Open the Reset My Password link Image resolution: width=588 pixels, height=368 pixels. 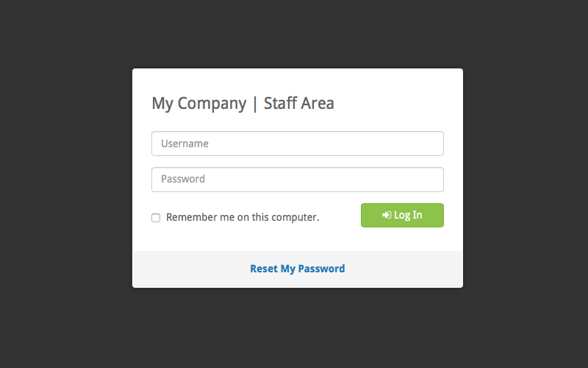[x=297, y=269]
